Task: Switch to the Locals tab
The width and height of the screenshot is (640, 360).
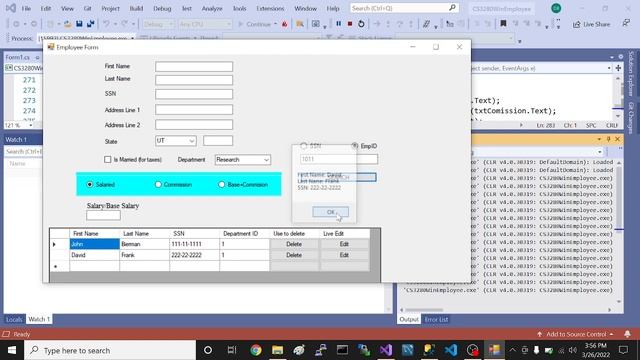Action: click(14, 319)
